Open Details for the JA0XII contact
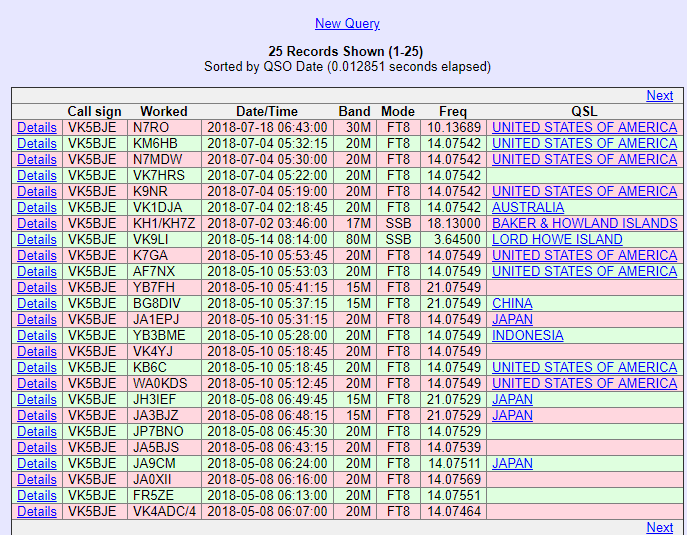This screenshot has width=687, height=535. (37, 479)
